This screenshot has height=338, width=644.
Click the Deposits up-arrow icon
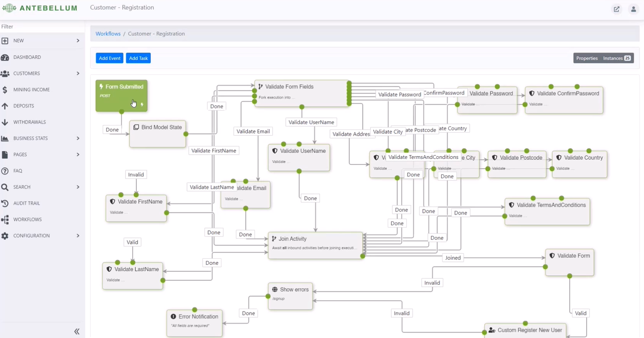[5, 106]
